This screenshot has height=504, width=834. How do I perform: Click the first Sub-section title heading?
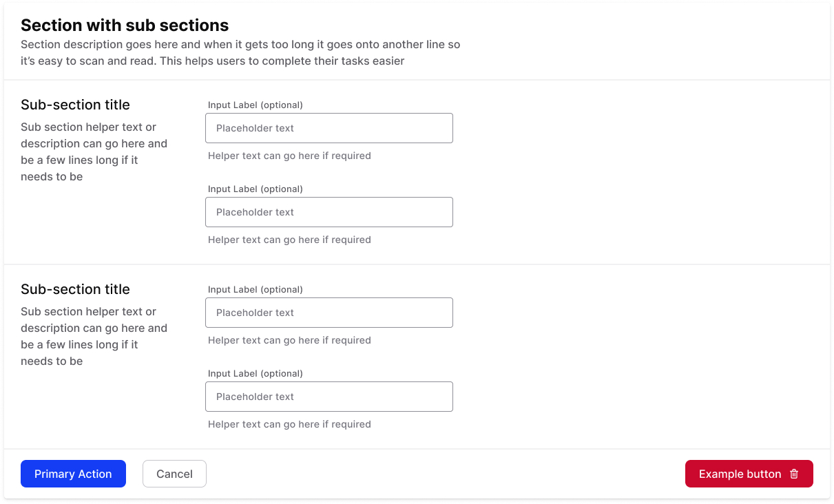[x=75, y=105]
